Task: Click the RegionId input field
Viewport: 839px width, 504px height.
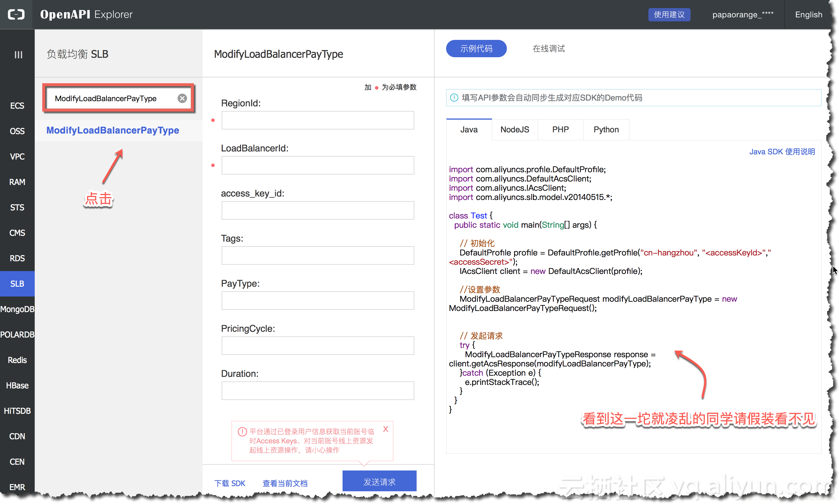Action: [317, 119]
